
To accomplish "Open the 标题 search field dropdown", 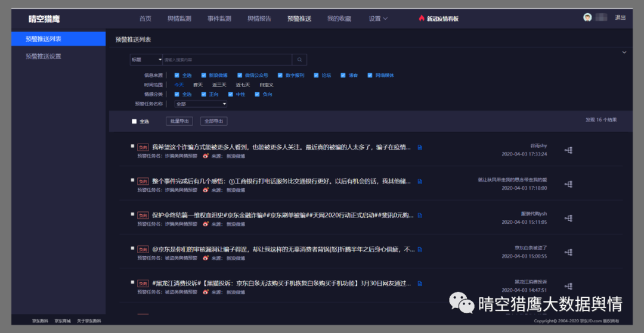I will pos(146,60).
